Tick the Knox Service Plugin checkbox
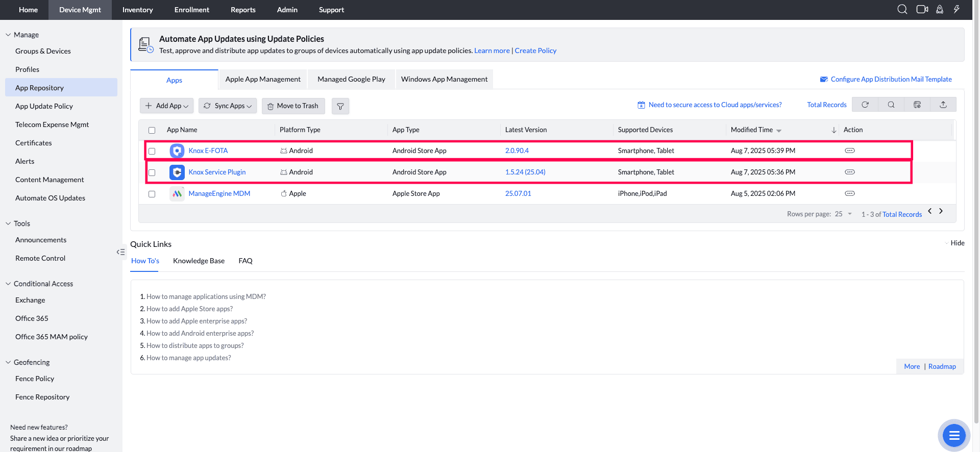Screen dimensions: 980x452 pyautogui.click(x=152, y=172)
